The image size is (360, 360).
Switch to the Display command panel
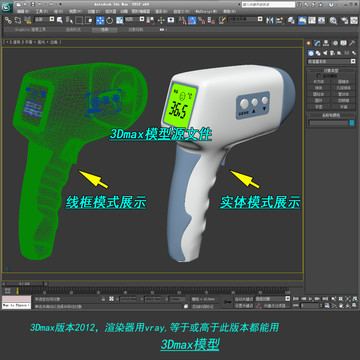point(343,43)
